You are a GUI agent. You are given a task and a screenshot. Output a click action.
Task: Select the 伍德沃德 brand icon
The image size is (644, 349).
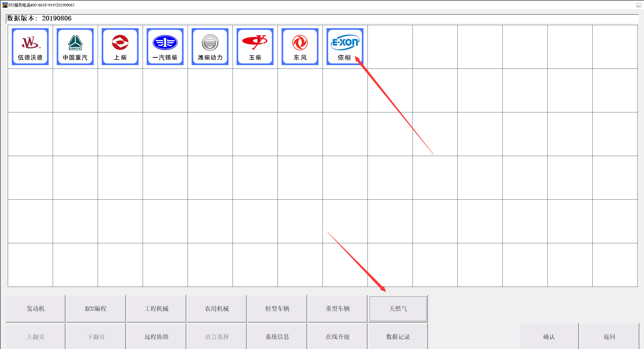coord(30,47)
